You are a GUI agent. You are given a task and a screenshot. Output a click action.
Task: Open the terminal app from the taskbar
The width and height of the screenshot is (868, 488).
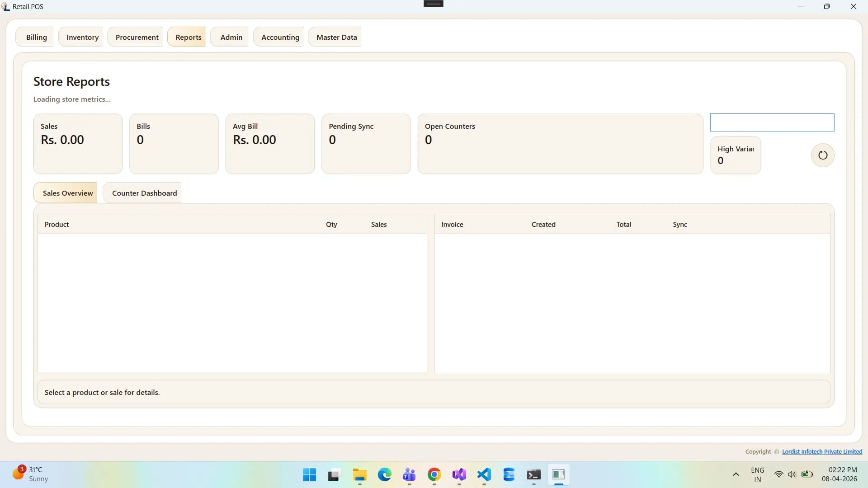click(533, 475)
